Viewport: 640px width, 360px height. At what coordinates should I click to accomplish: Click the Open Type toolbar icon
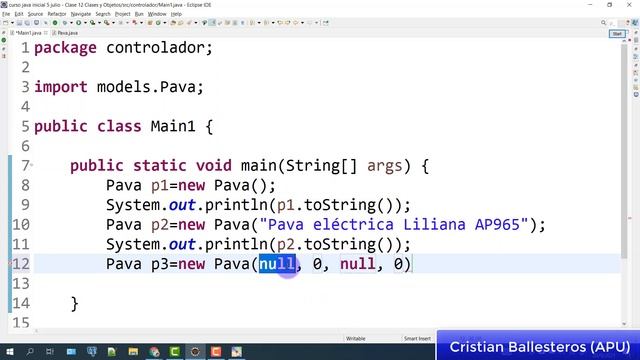click(x=173, y=23)
